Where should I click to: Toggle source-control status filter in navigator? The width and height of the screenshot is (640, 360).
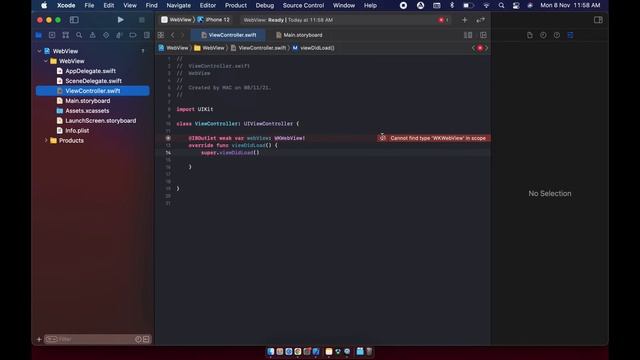point(146,339)
